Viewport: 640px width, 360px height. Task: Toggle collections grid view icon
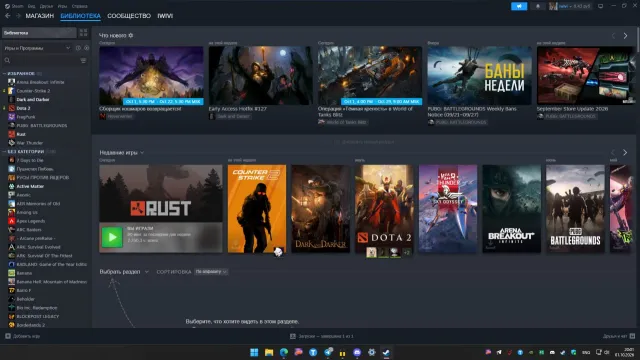[83, 33]
